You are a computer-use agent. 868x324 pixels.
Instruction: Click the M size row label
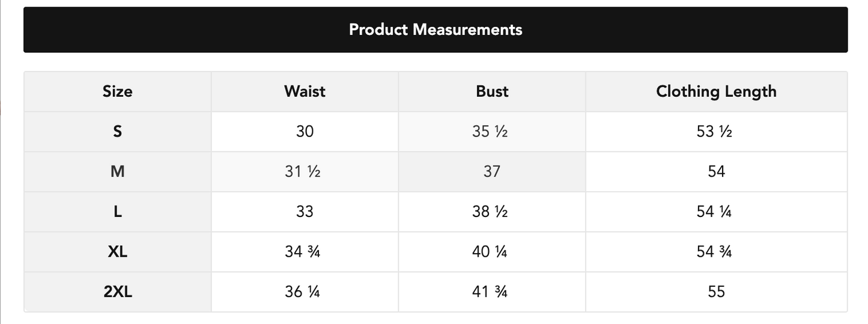click(117, 172)
